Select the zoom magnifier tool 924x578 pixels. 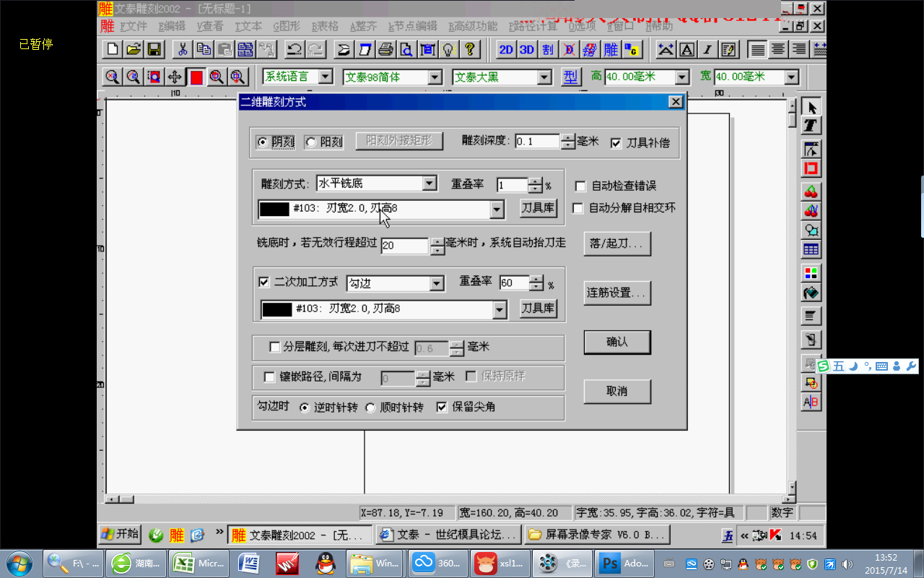click(112, 77)
